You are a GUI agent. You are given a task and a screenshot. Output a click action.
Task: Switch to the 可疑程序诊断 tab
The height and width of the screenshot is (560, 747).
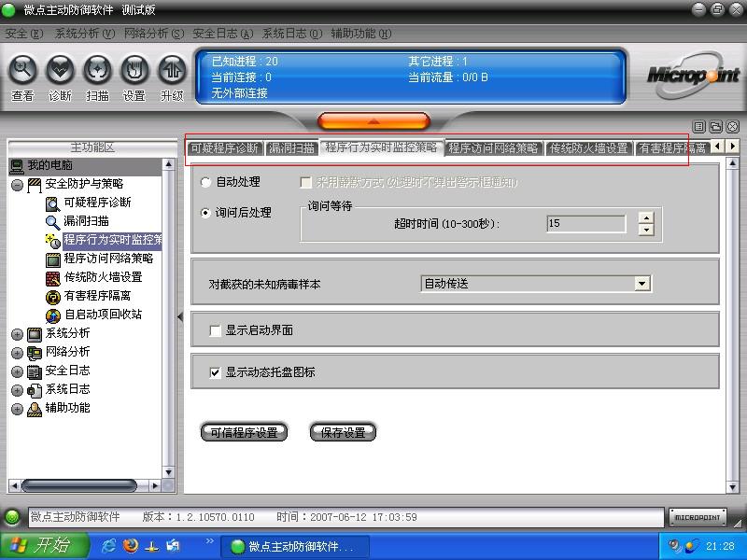pyautogui.click(x=225, y=148)
